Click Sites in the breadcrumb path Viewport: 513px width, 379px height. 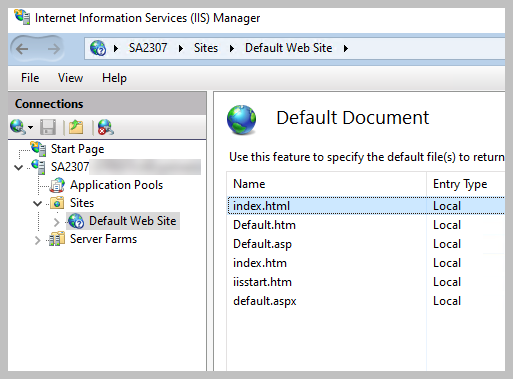206,48
